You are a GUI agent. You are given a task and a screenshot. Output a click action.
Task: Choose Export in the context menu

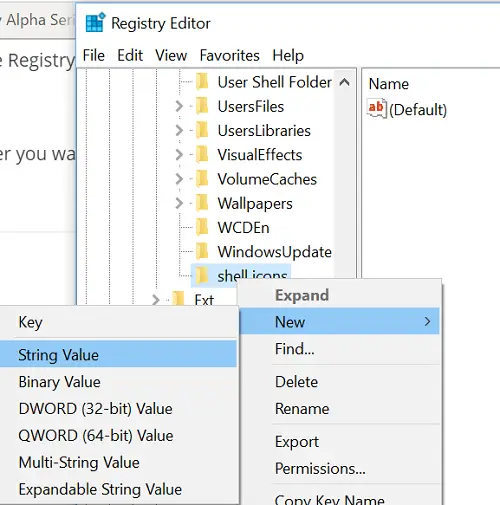[x=340, y=442]
